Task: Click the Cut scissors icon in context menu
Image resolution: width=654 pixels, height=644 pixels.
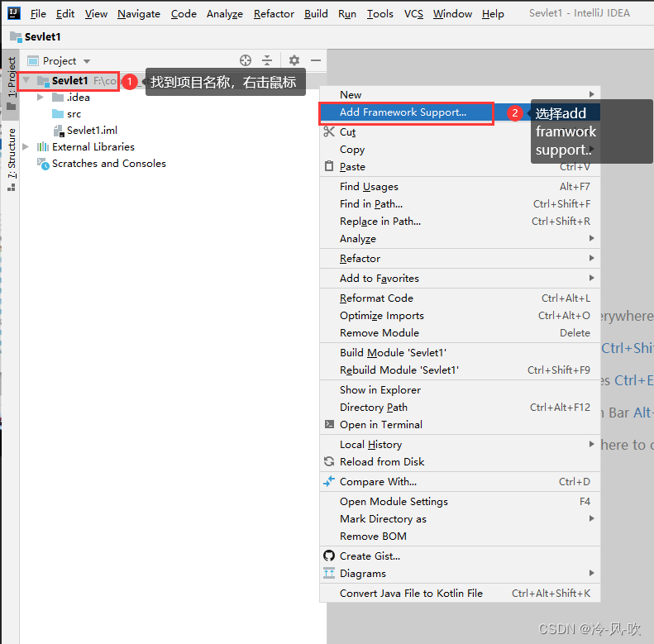Action: click(x=329, y=131)
